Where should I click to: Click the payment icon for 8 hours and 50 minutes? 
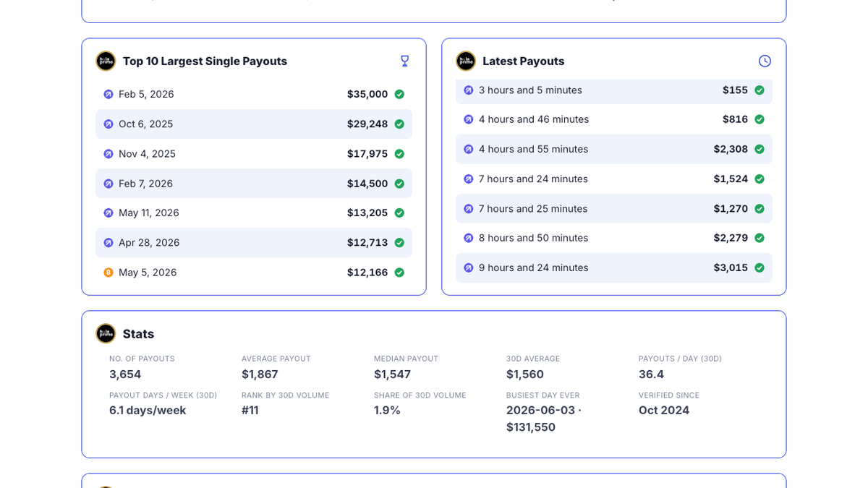pos(469,238)
